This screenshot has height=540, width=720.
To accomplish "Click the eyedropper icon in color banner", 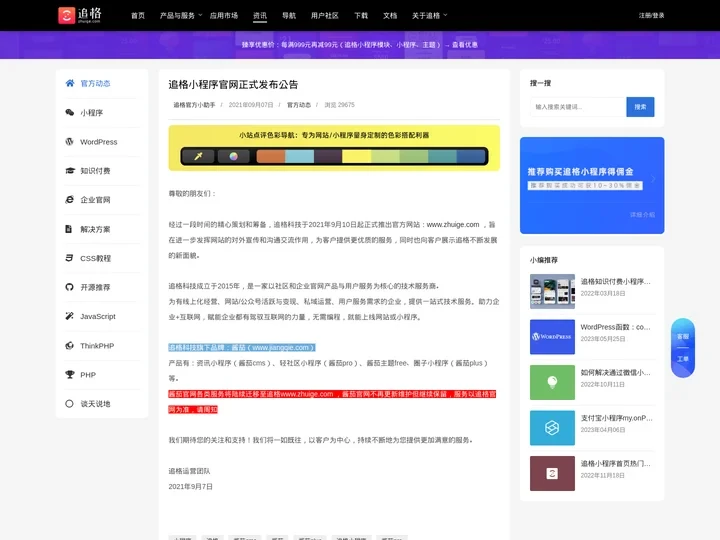I will click(x=198, y=156).
